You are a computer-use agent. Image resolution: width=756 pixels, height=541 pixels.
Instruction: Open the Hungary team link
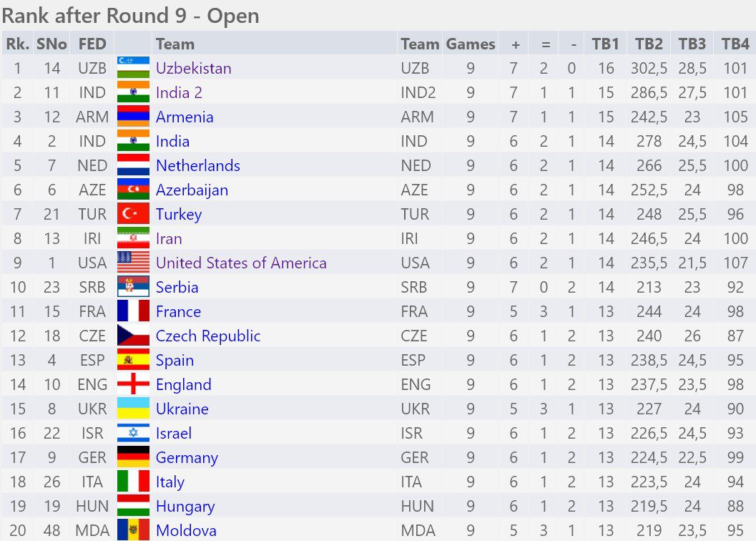185,506
